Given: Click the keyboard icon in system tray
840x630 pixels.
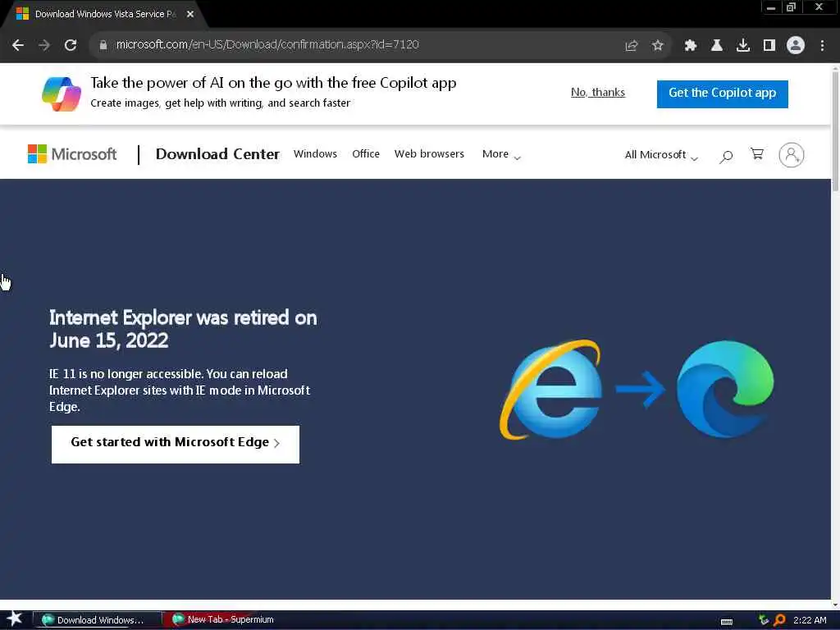Looking at the screenshot, I should pyautogui.click(x=727, y=622).
